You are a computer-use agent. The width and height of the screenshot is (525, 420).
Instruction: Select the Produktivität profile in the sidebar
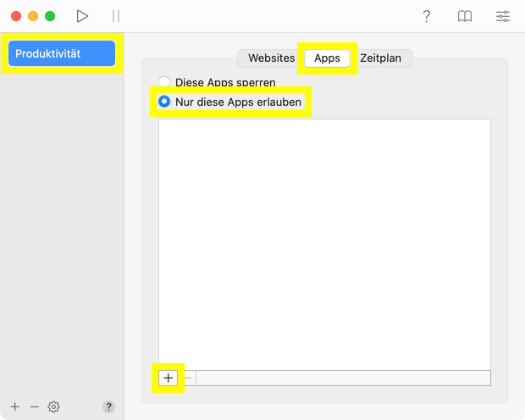62,53
